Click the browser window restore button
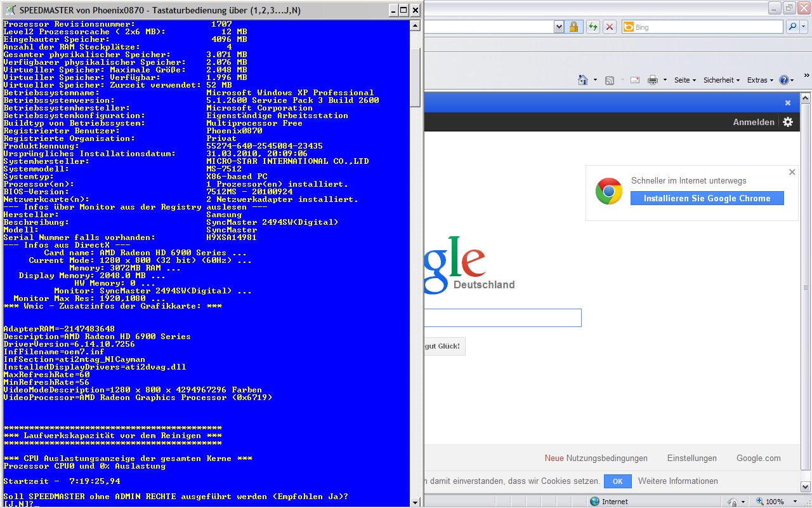Image resolution: width=812 pixels, height=508 pixels. (789, 8)
